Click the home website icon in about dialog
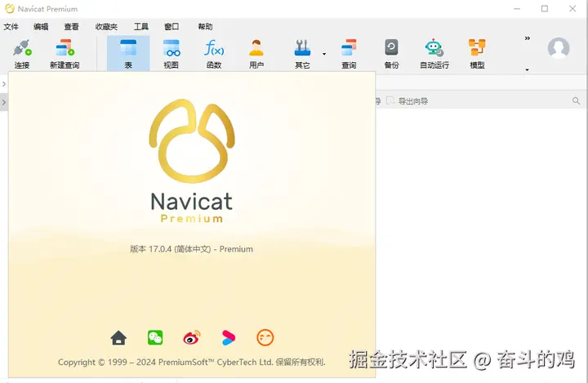 [118, 337]
